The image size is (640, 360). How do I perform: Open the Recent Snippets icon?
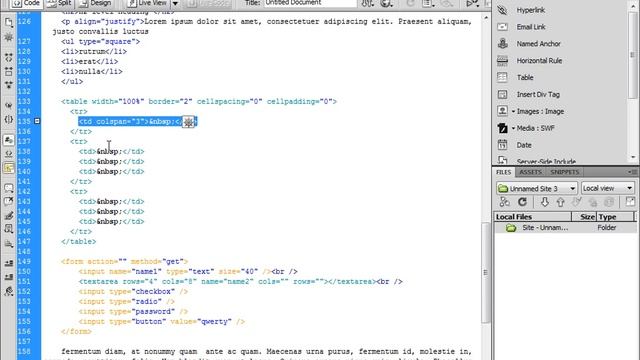[x=9, y=229]
